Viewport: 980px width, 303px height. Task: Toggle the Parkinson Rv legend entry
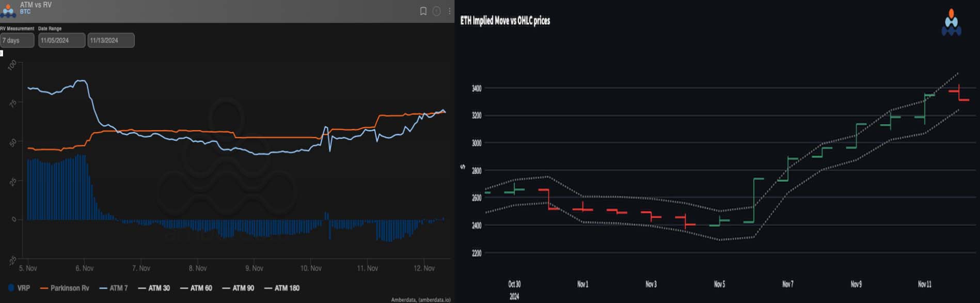point(65,288)
